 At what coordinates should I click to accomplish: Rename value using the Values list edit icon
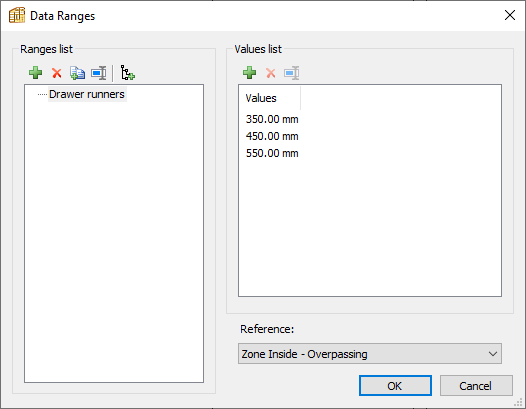(x=292, y=73)
